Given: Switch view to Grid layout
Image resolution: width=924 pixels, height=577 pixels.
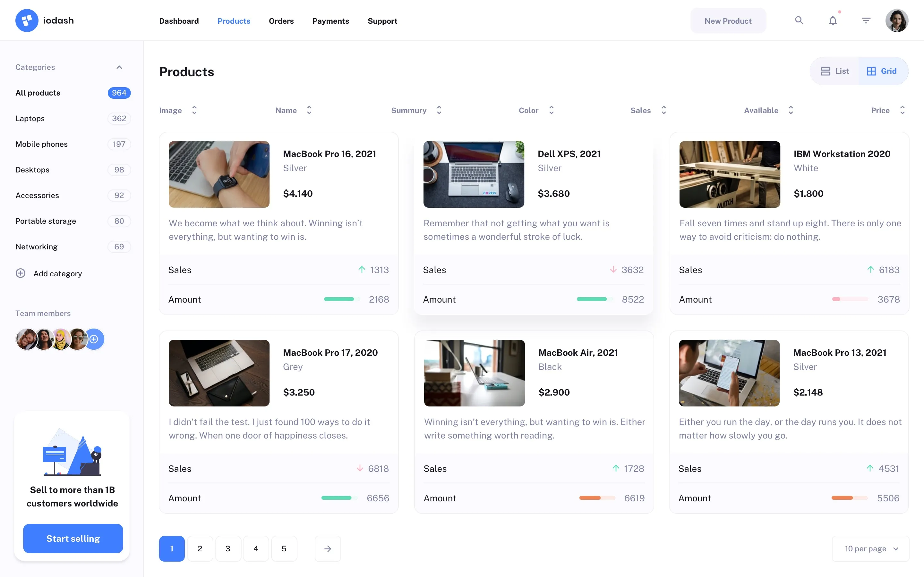Looking at the screenshot, I should click(882, 71).
